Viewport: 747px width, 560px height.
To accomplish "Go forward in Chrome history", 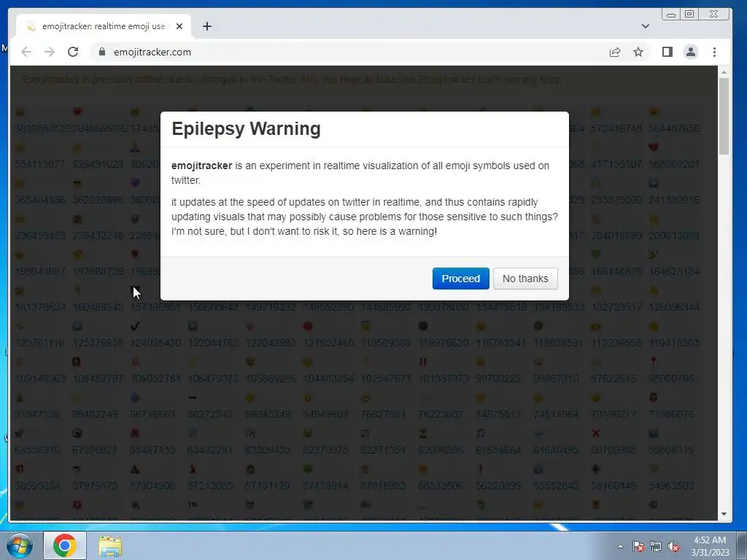I will 50,52.
